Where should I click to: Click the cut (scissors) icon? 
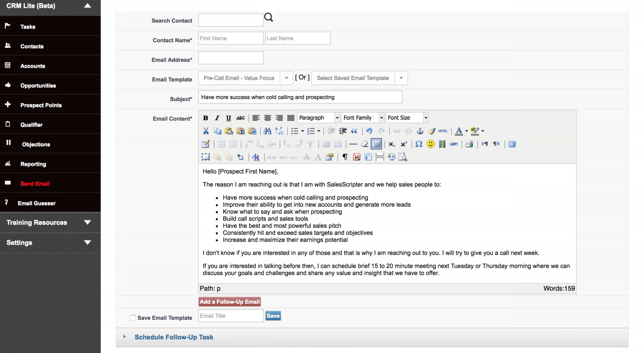click(205, 131)
